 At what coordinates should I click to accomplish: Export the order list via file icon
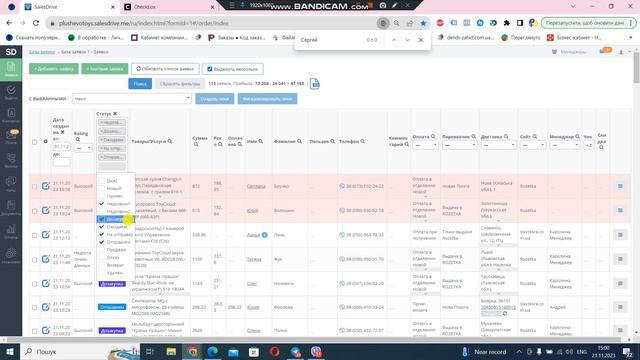tap(315, 84)
